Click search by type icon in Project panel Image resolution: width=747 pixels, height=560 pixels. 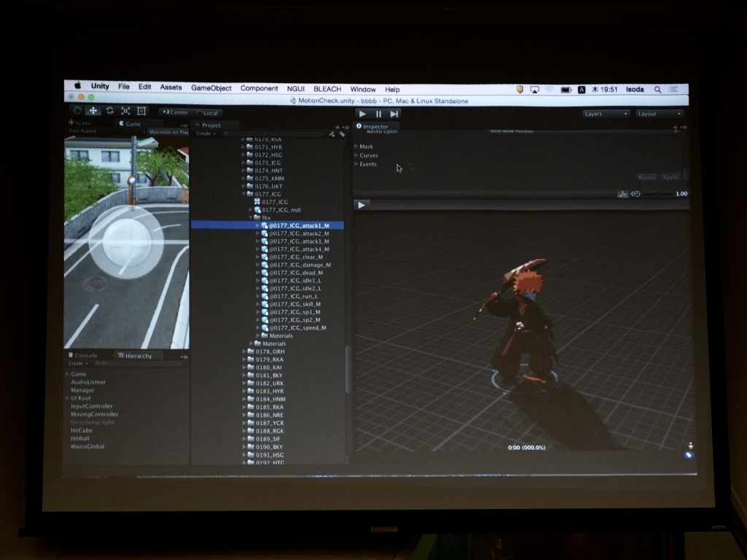coord(332,134)
